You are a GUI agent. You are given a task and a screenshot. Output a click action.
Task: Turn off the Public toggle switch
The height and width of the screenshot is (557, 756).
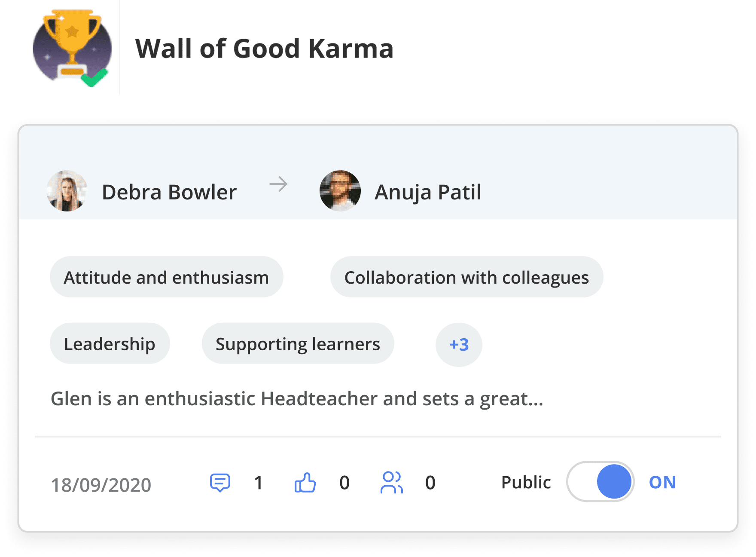600,482
